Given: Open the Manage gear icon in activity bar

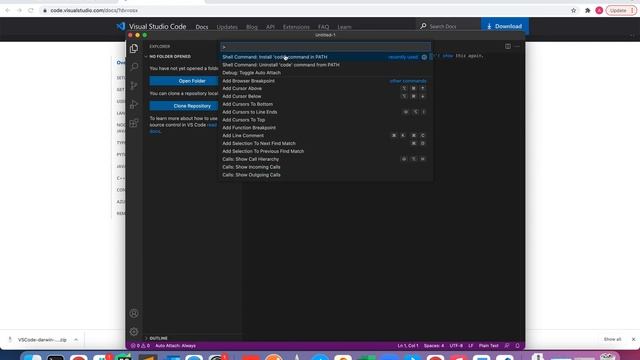Looking at the screenshot, I should (x=134, y=332).
